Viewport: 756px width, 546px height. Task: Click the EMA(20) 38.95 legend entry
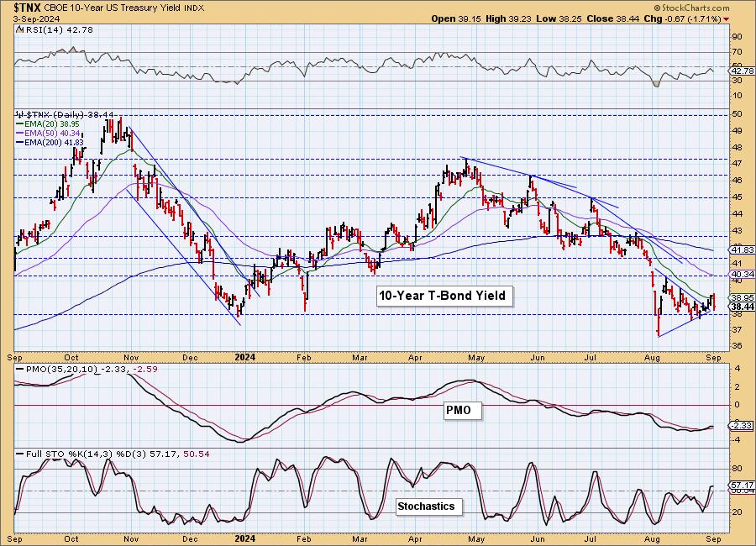pos(48,124)
